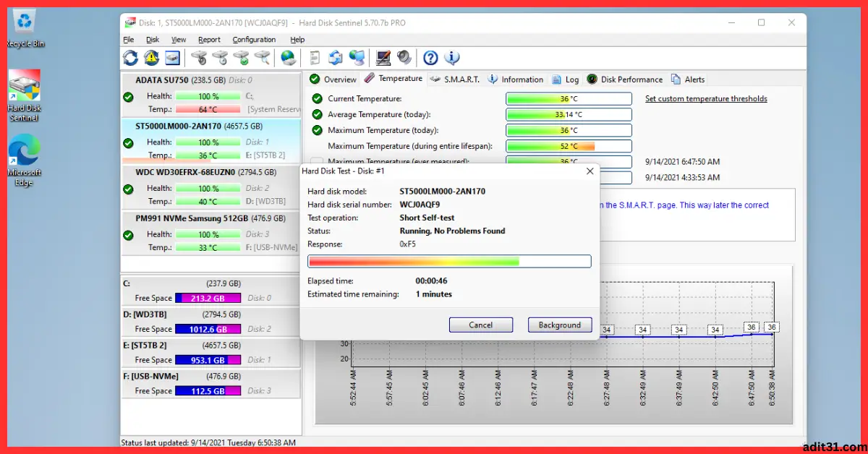Select the D: [WD3TB] partition row

pos(210,322)
